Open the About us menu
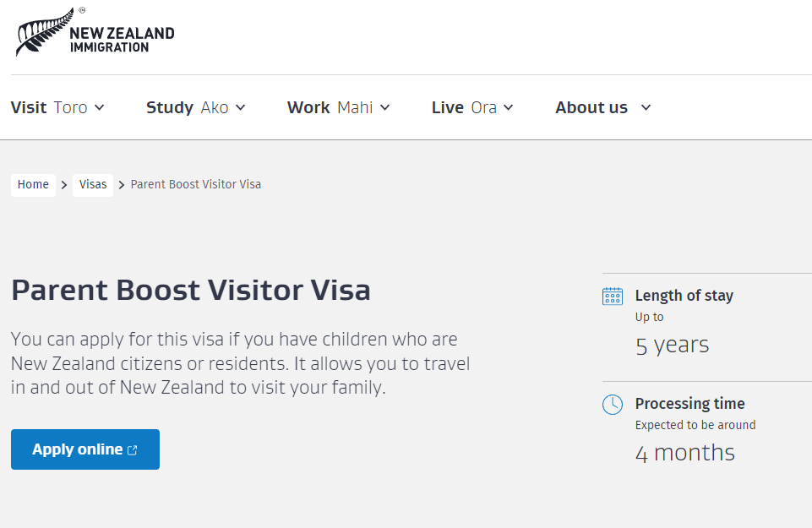The image size is (812, 528). 591,108
